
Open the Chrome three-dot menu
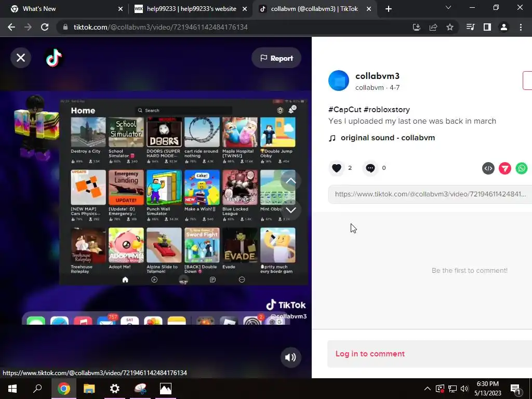click(521, 27)
